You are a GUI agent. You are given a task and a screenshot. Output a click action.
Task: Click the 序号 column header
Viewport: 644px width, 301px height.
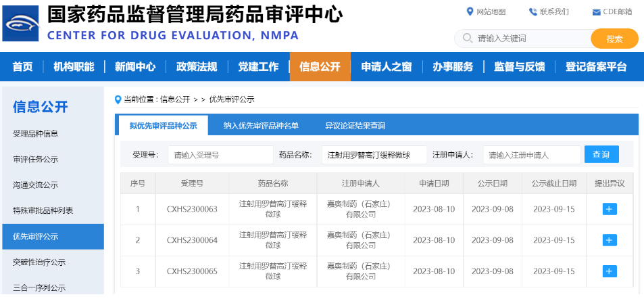(138, 183)
